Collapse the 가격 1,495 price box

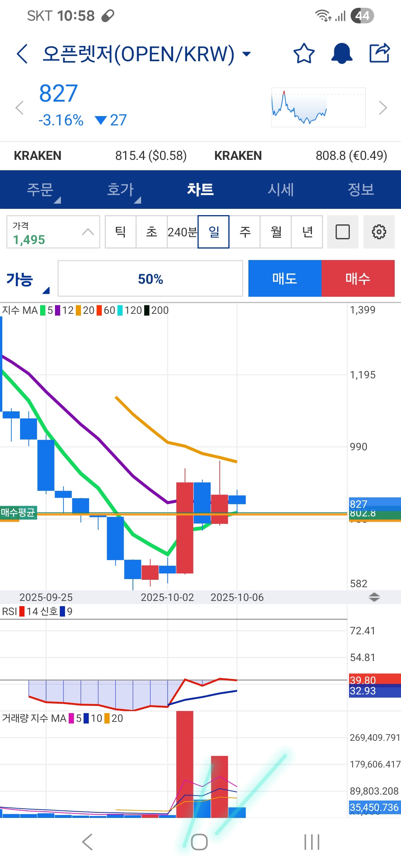coord(88,232)
